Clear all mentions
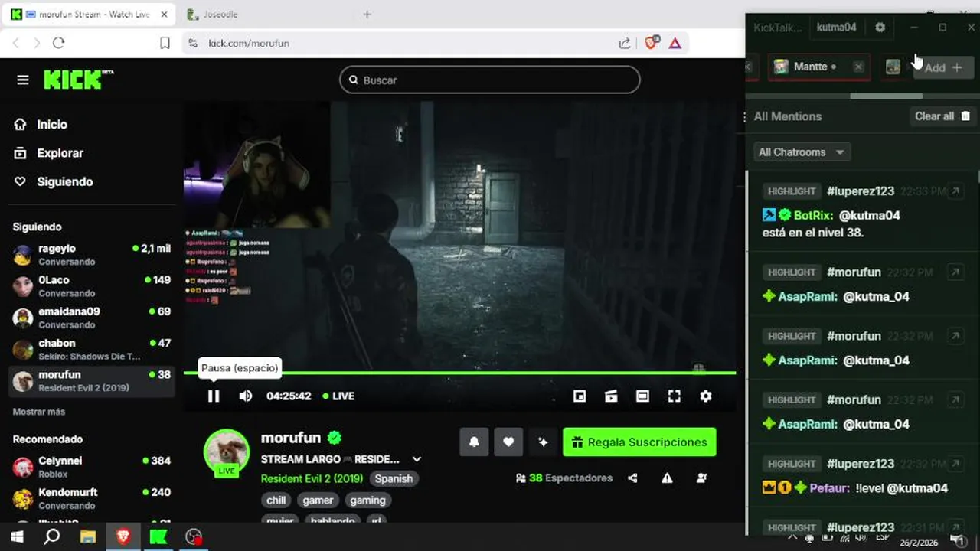Viewport: 980px width, 551px height. click(942, 116)
